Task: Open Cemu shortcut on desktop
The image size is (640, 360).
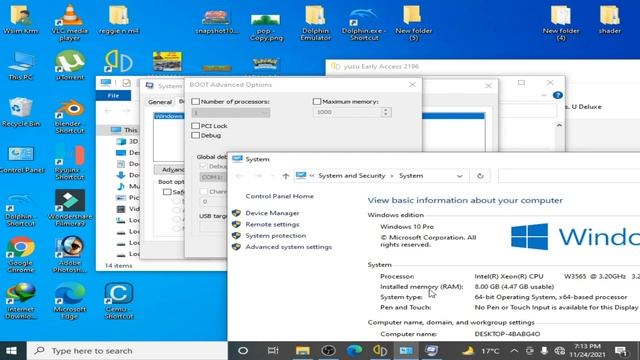Action: 119,301
